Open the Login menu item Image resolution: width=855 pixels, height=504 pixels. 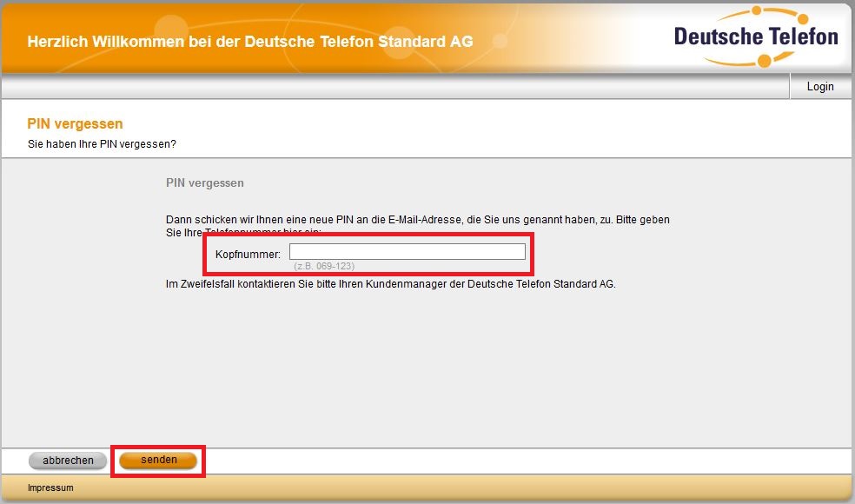[820, 87]
